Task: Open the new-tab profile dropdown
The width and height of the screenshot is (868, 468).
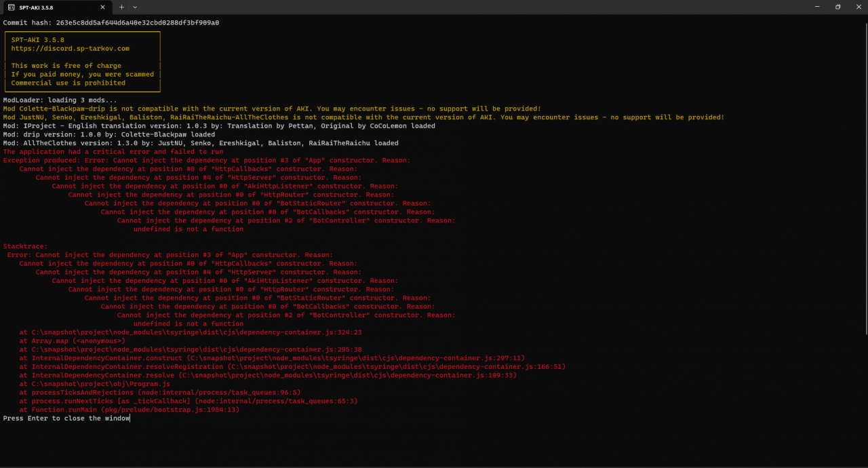Action: [x=135, y=7]
